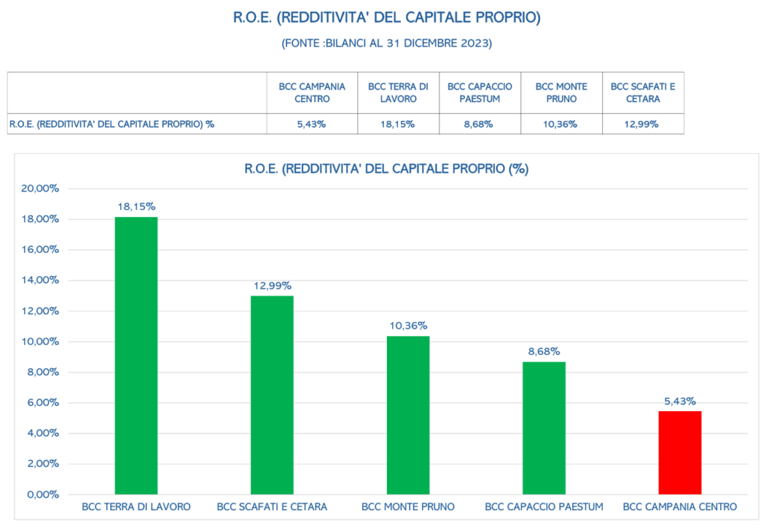Click the 6,00% y-axis label
The height and width of the screenshot is (532, 769).
[43, 403]
